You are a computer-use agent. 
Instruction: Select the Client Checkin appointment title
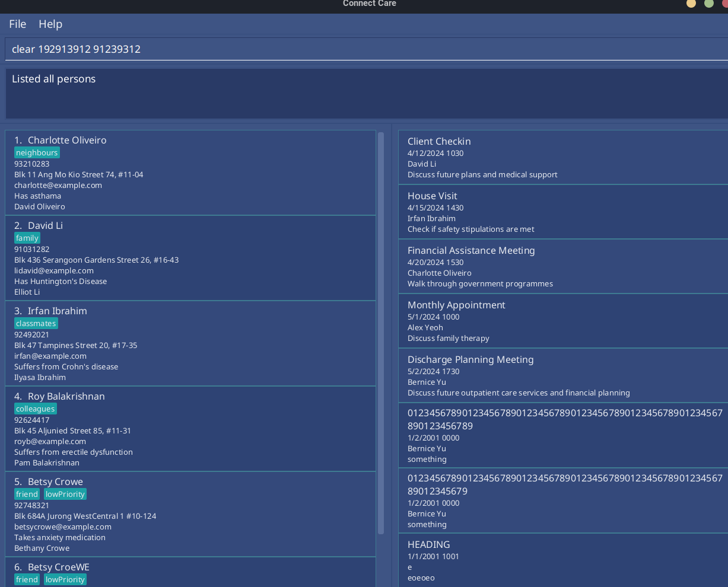coord(439,141)
